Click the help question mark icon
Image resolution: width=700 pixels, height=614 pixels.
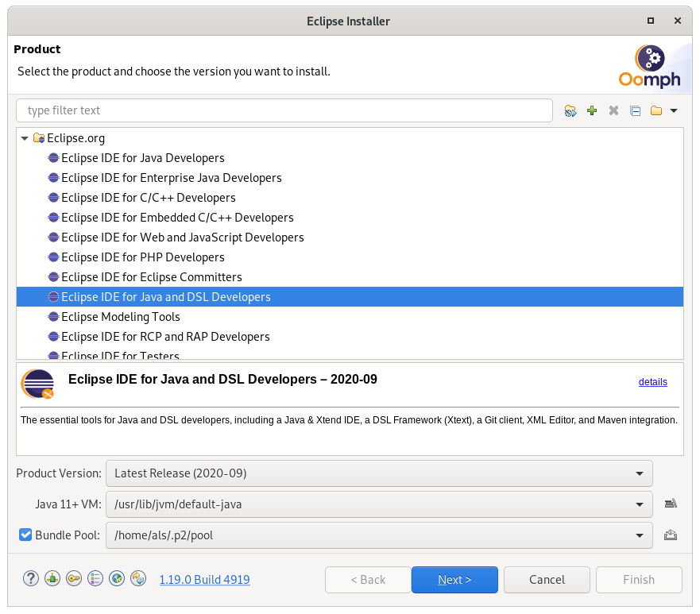(x=31, y=579)
